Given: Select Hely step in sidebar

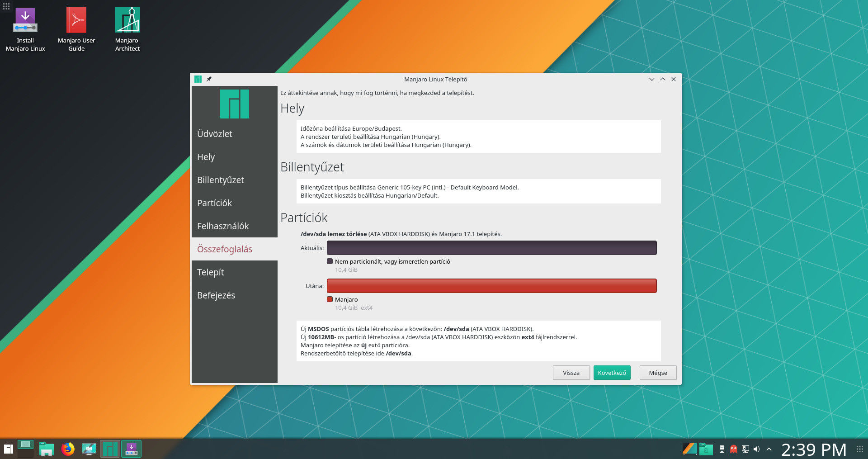Looking at the screenshot, I should pos(234,157).
